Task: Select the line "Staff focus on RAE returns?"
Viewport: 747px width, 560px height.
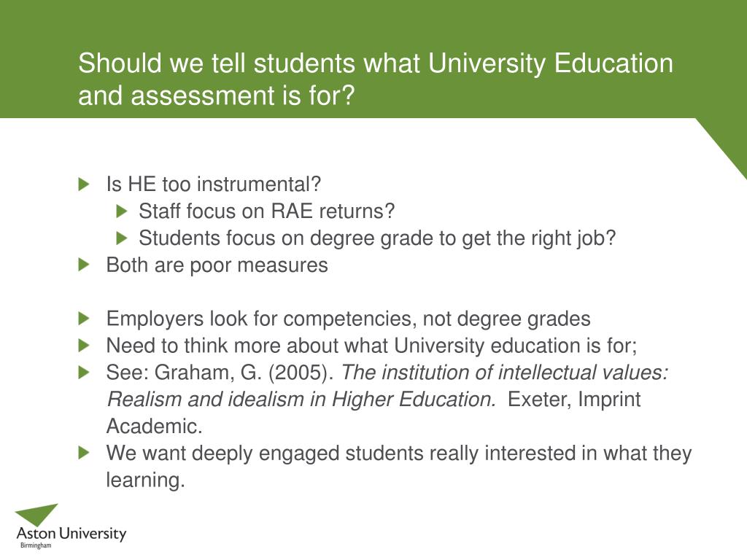Action: (x=267, y=211)
